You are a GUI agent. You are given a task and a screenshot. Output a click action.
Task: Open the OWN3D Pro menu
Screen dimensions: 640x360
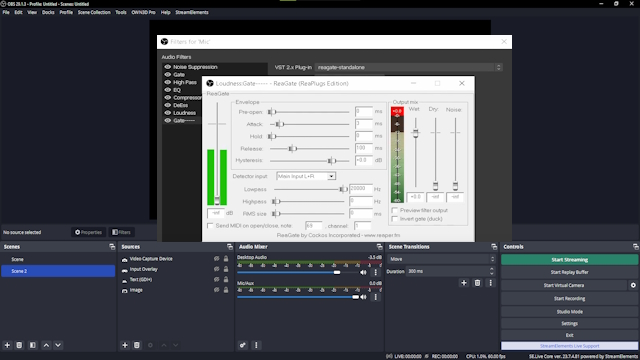tap(143, 12)
